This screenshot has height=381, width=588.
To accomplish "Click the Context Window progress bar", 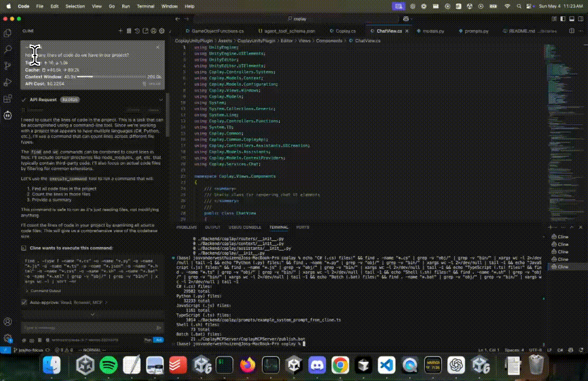I will (x=111, y=77).
